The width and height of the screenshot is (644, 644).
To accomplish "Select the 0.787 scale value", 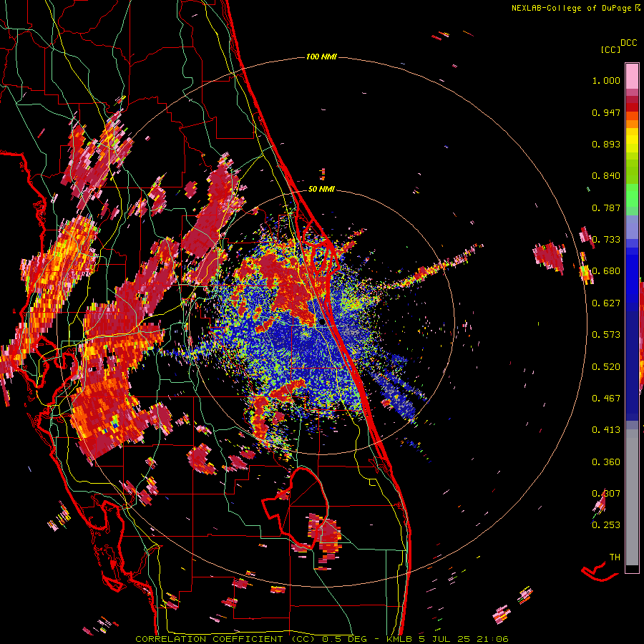I will pos(606,208).
